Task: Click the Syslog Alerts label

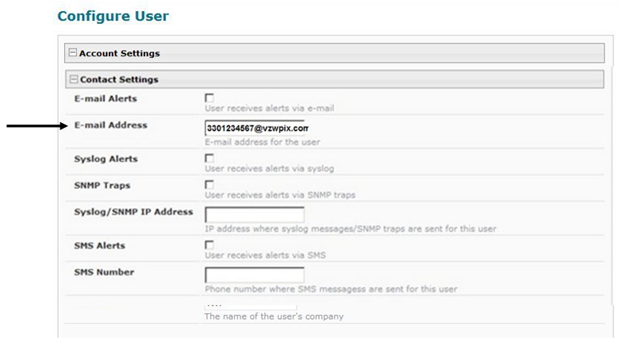Action: coord(106,159)
